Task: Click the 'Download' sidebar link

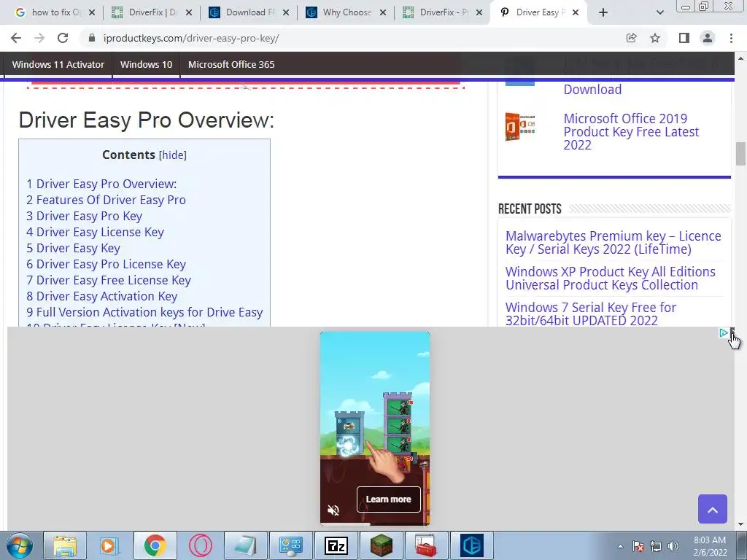Action: click(x=592, y=90)
